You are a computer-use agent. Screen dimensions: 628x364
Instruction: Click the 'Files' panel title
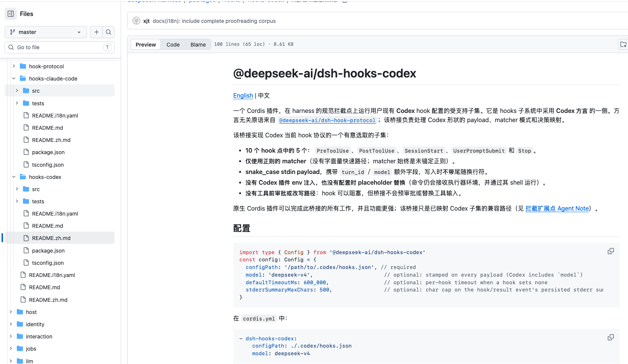[26, 14]
